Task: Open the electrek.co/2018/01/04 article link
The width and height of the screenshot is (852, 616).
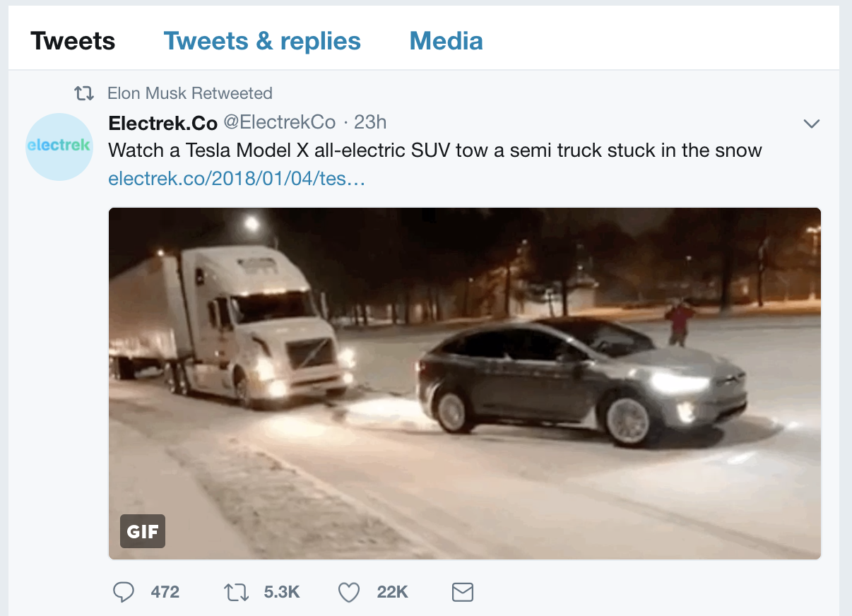Action: click(x=237, y=179)
